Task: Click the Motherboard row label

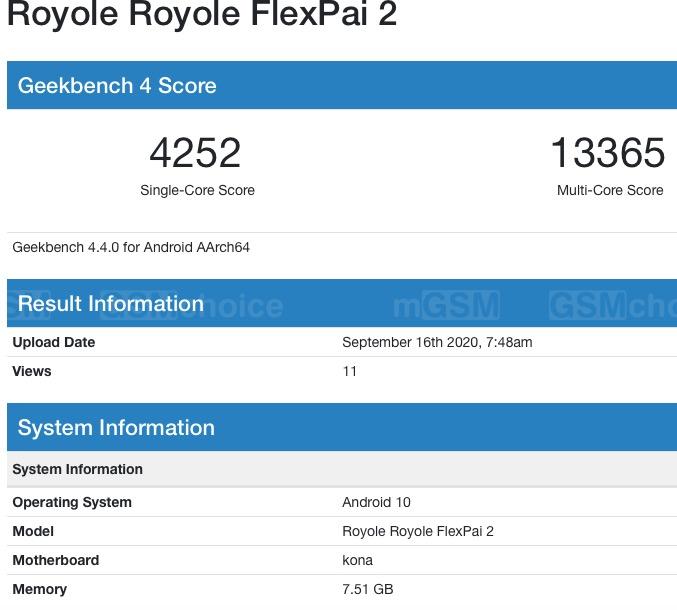Action: (56, 560)
